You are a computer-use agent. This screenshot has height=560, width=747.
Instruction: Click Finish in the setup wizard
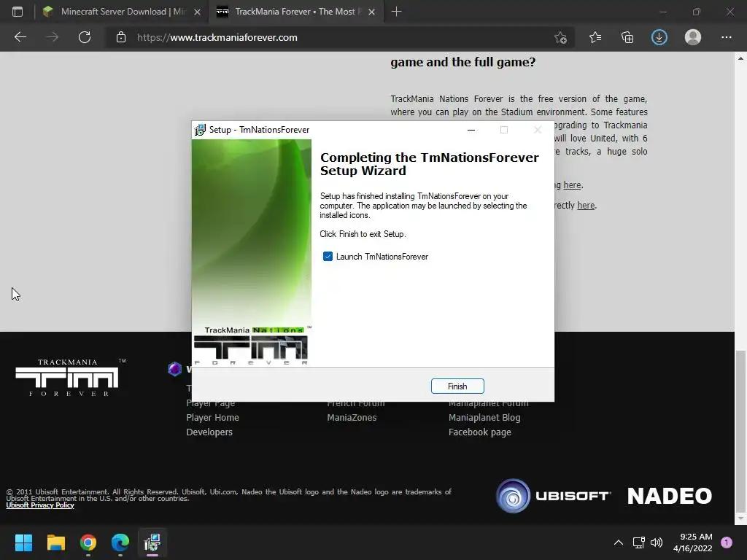click(457, 386)
